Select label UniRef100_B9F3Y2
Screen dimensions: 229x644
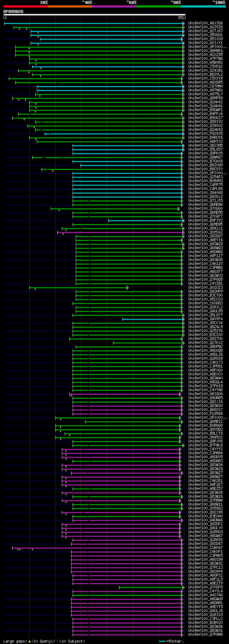tap(205, 221)
